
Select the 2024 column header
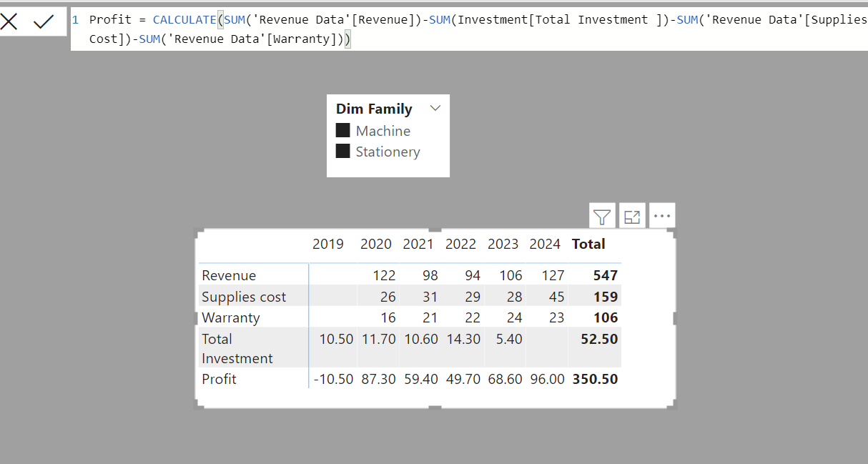[x=545, y=245]
